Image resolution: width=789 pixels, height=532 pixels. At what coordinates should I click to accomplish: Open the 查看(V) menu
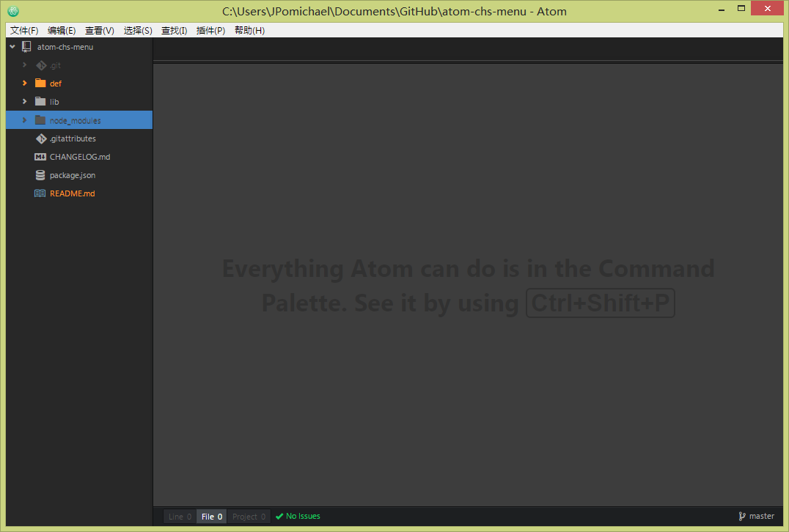pyautogui.click(x=99, y=30)
